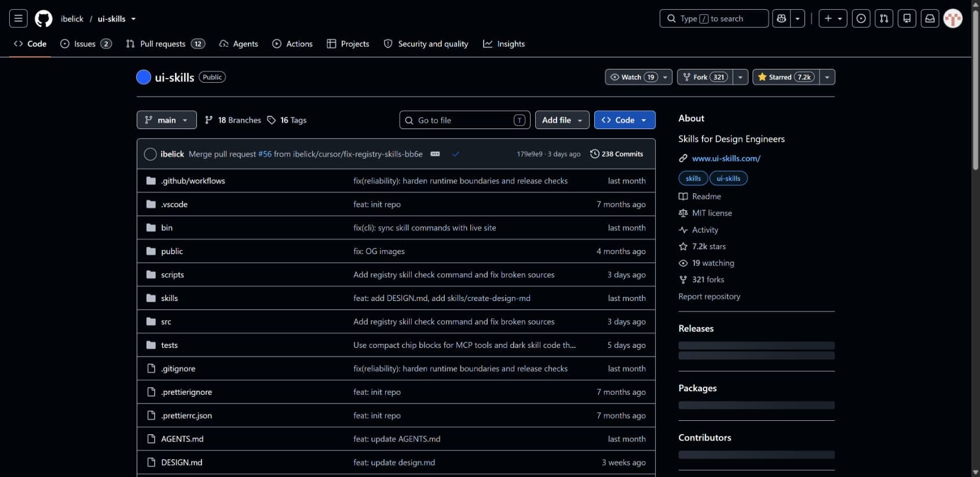Open the notifications inbox icon

click(930, 19)
